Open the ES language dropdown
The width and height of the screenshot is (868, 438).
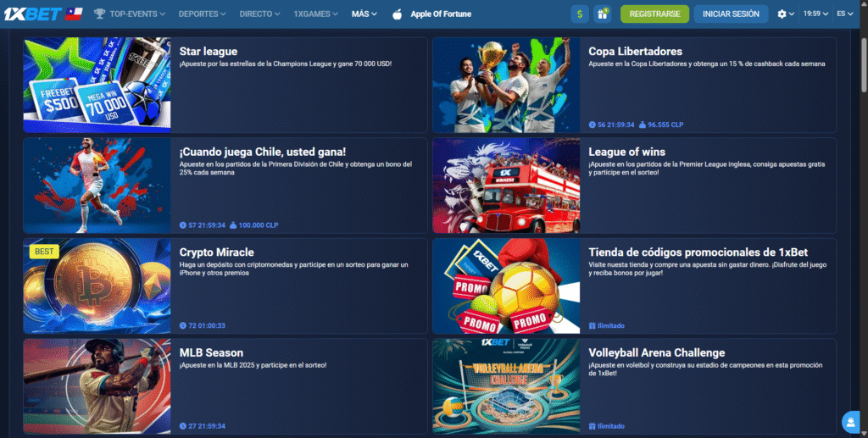click(x=845, y=14)
